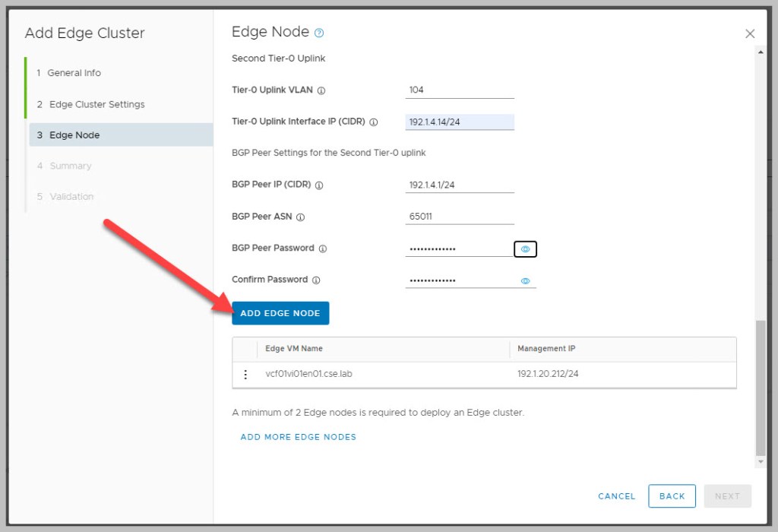Screen dimensions: 778x532
Task: Close the dialog with the X
Action: 750,33
